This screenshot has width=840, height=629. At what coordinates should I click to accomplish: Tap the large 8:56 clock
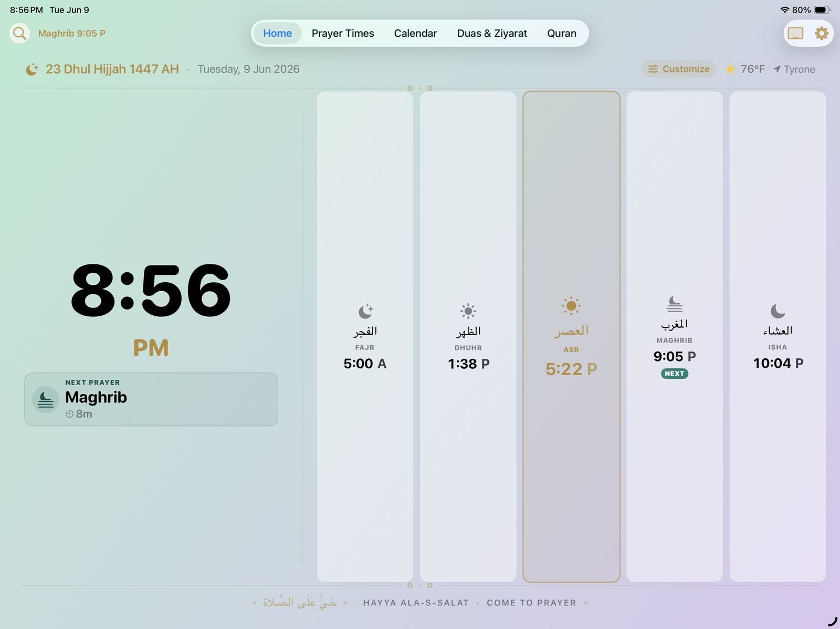pyautogui.click(x=151, y=291)
